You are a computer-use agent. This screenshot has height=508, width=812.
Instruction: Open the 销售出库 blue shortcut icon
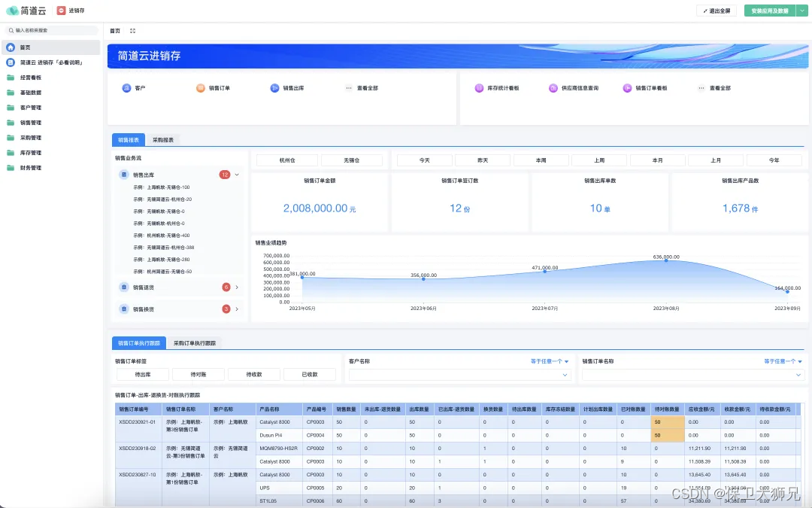pyautogui.click(x=274, y=88)
